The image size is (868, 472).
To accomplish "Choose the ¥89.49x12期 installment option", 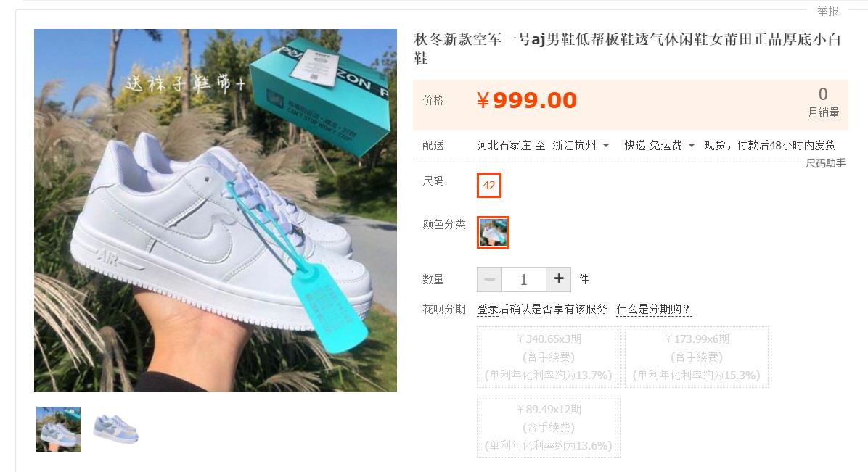I will [x=549, y=427].
